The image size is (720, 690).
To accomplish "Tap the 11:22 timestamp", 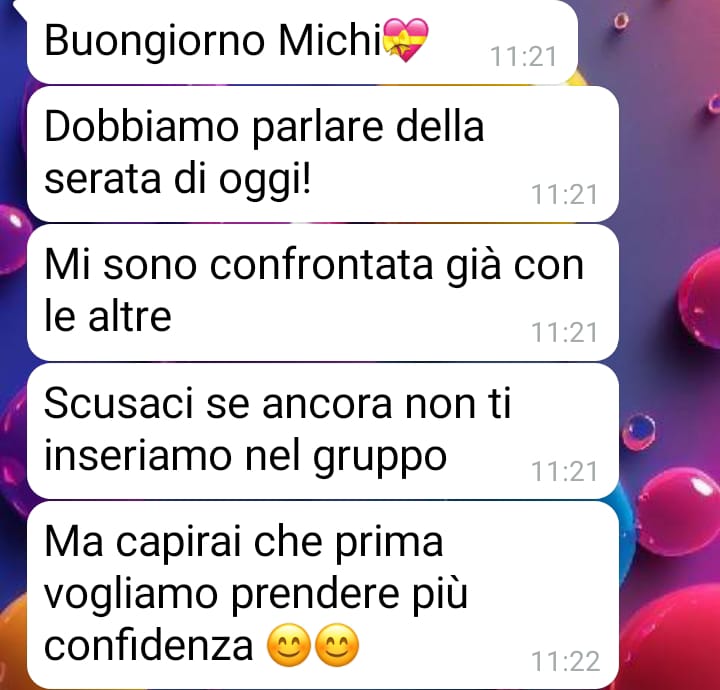I will [x=565, y=662].
